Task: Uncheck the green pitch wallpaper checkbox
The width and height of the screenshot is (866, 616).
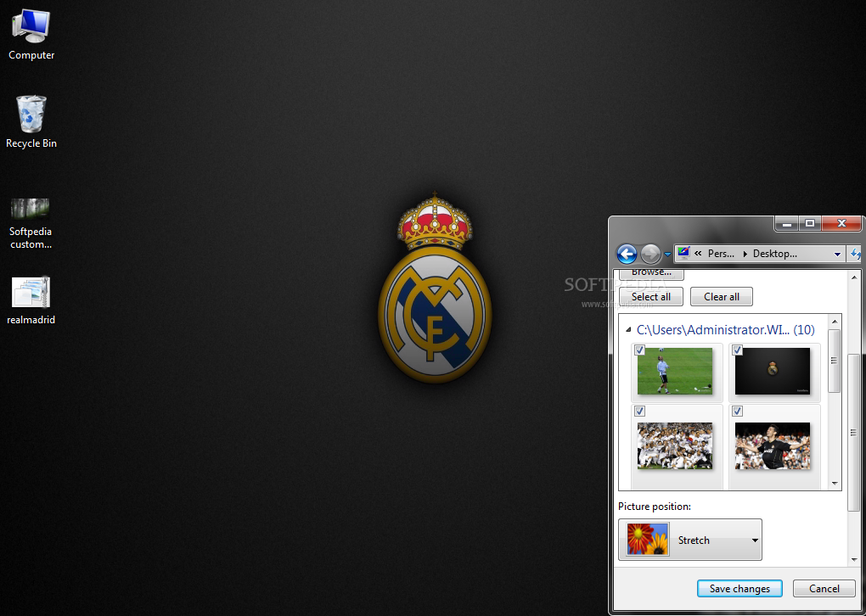Action: coord(639,350)
